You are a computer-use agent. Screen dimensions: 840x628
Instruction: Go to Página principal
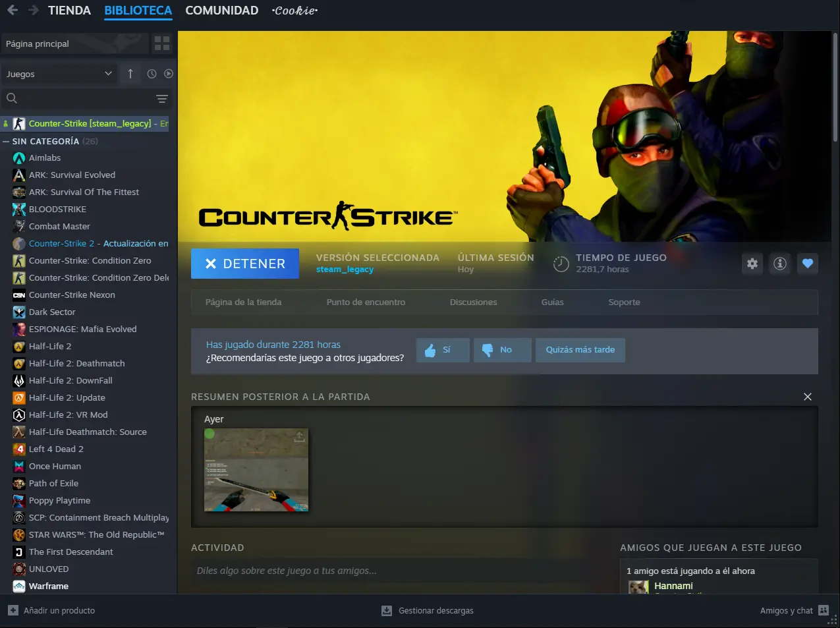[x=74, y=43]
